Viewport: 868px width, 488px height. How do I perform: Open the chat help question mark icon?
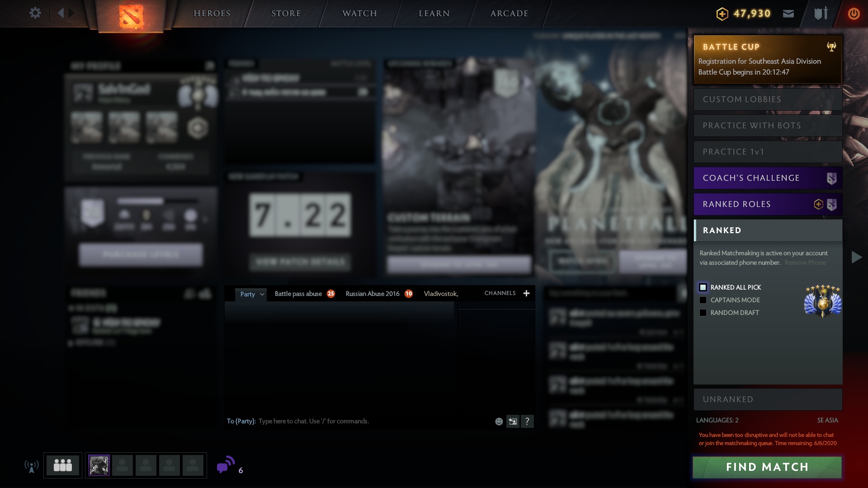tap(527, 422)
